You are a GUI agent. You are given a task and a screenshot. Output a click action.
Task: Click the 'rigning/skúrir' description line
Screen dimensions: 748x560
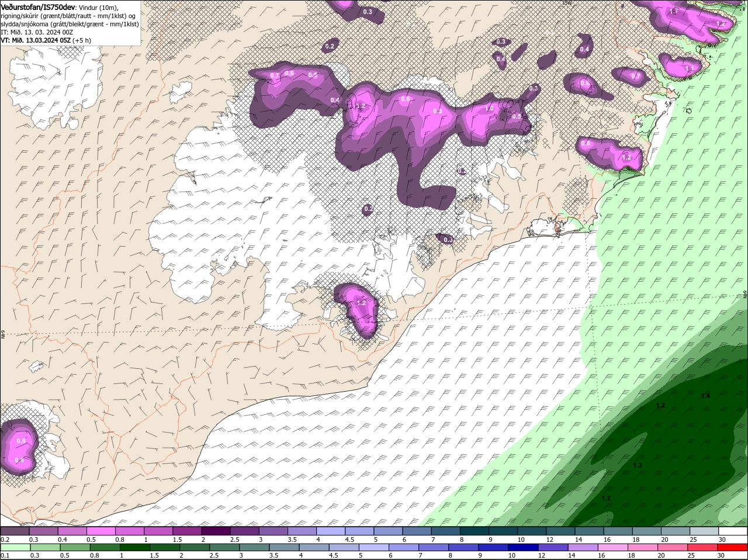(x=69, y=16)
